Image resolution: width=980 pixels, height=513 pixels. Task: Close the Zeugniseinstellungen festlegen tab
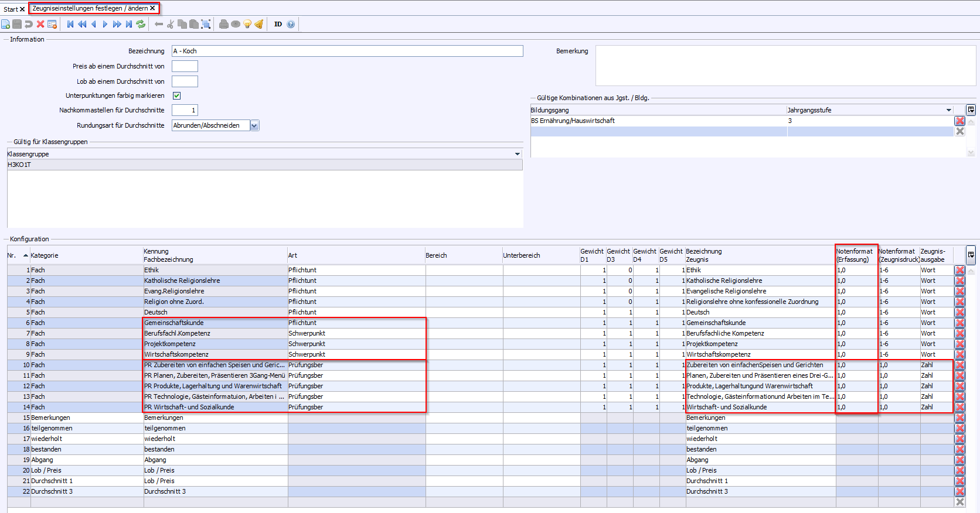click(152, 8)
